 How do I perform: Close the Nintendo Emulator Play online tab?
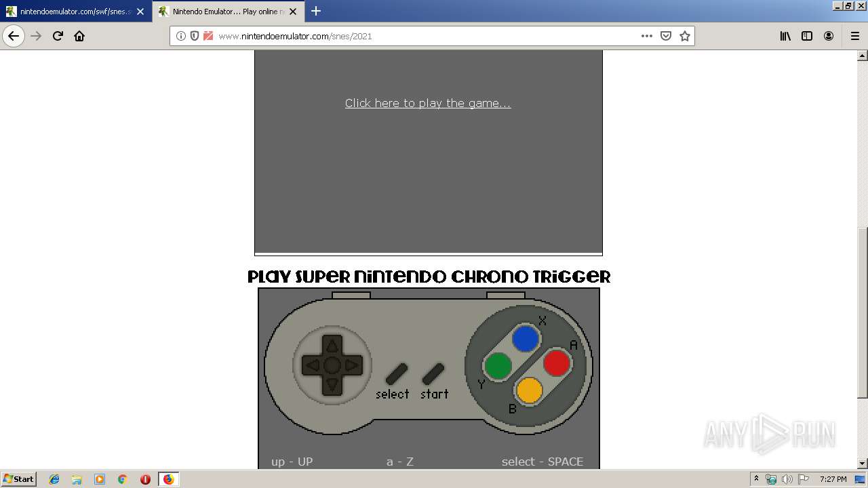[293, 12]
